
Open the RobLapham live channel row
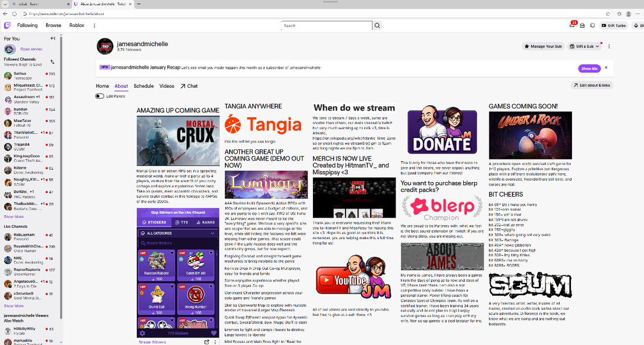tap(31, 237)
